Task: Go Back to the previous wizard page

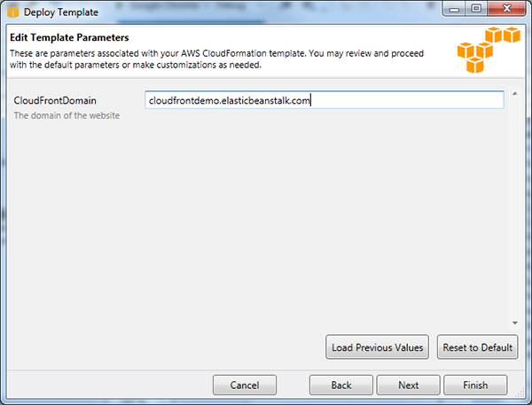Action: tap(341, 385)
